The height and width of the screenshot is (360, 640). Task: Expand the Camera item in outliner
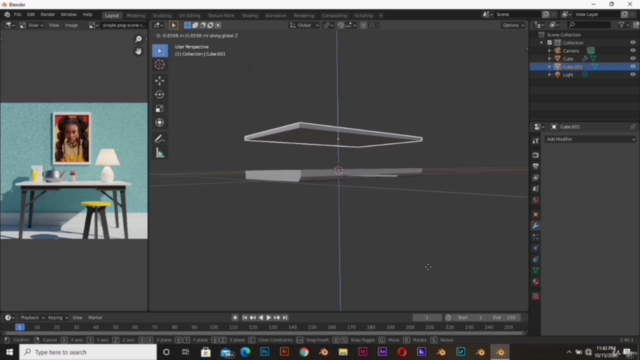[x=549, y=51]
